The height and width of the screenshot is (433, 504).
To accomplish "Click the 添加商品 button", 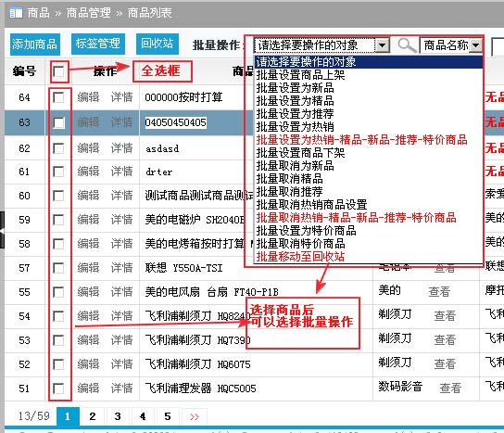I will tap(35, 45).
